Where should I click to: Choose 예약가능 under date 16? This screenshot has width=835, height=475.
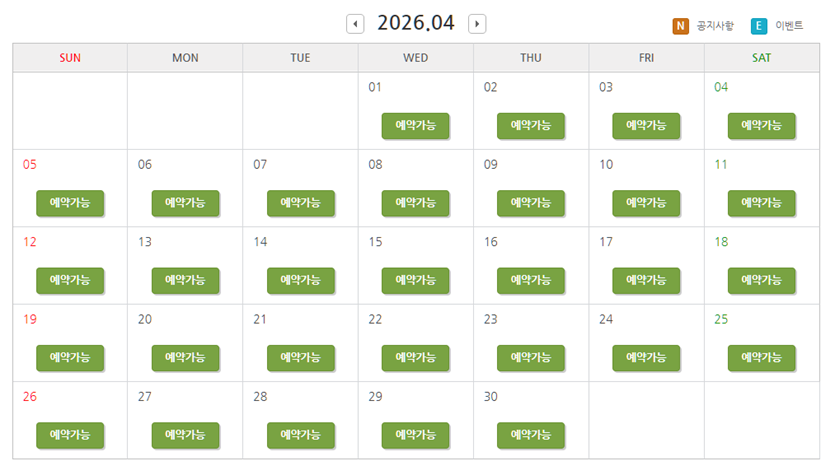531,280
